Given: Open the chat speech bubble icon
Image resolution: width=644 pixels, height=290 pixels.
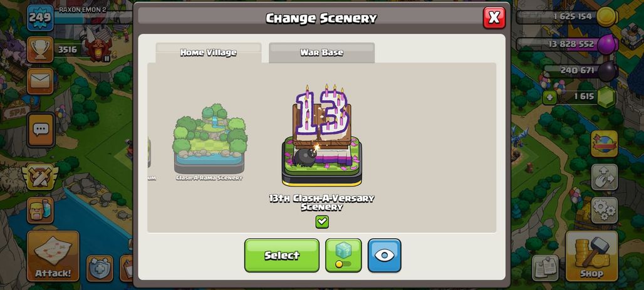Looking at the screenshot, I should (x=41, y=130).
